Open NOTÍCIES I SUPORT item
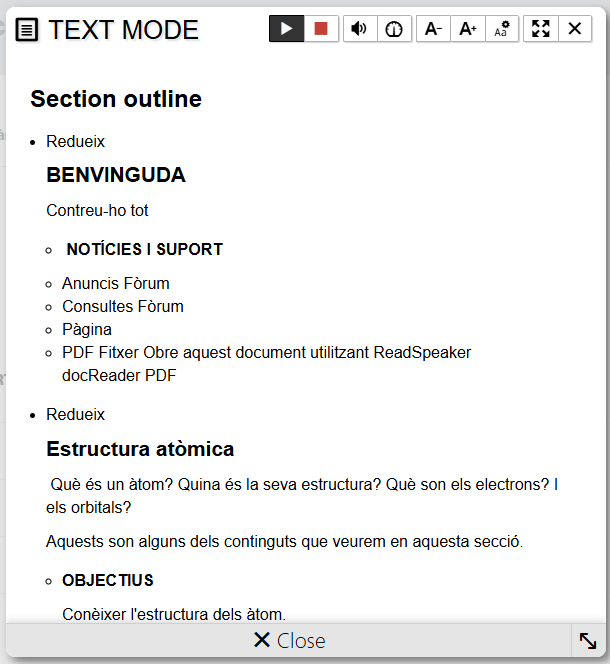 144,249
